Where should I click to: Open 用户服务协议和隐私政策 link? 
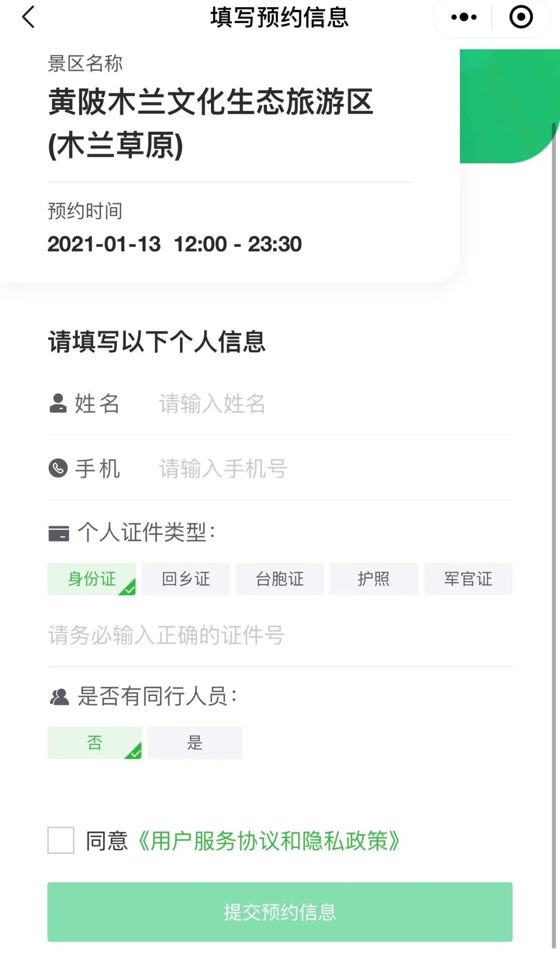(x=269, y=841)
